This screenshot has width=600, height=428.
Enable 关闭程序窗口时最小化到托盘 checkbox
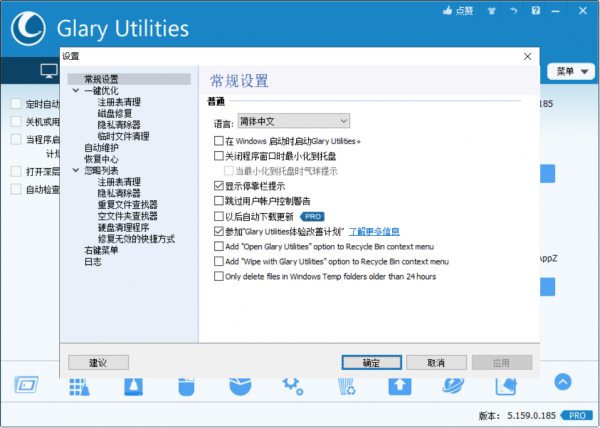[x=218, y=156]
